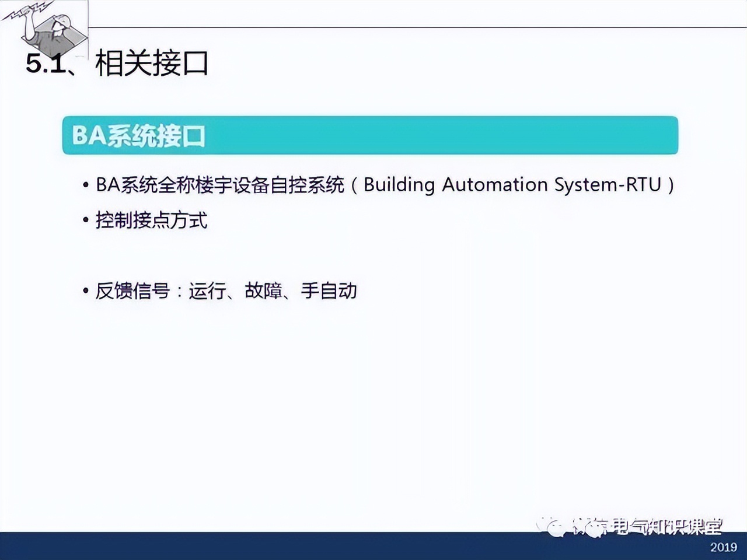Click the teal "BA系统接口" header banner

pos(370,135)
